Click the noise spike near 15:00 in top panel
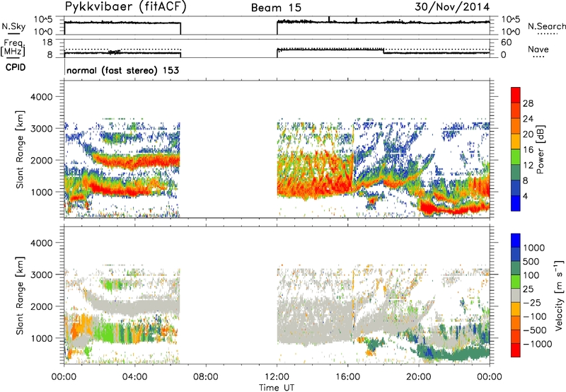 (x=329, y=19)
